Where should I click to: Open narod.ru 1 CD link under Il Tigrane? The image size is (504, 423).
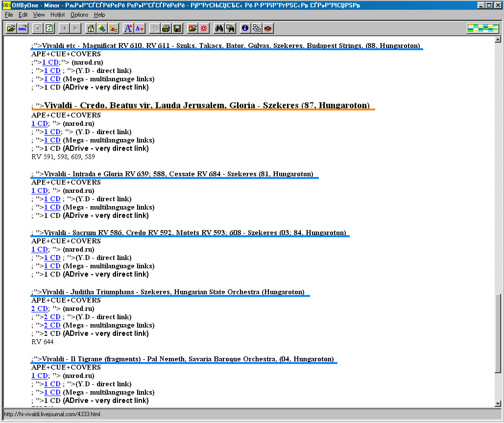point(40,376)
